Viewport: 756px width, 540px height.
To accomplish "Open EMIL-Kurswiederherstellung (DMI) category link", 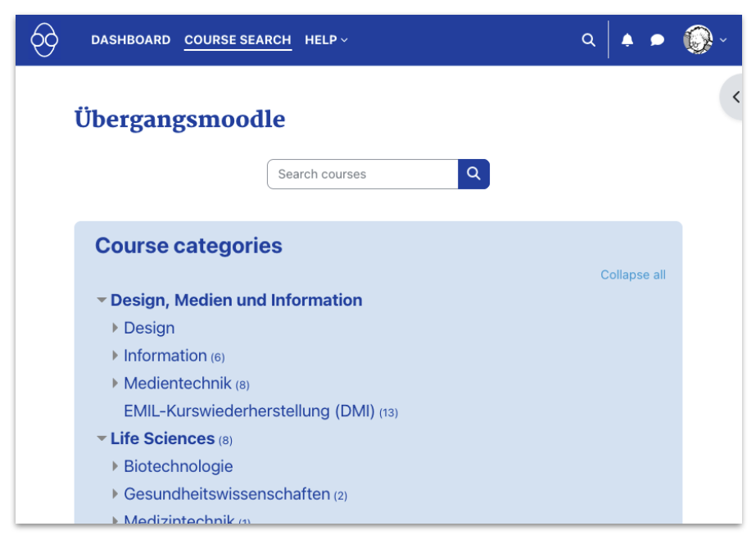I will 249,411.
